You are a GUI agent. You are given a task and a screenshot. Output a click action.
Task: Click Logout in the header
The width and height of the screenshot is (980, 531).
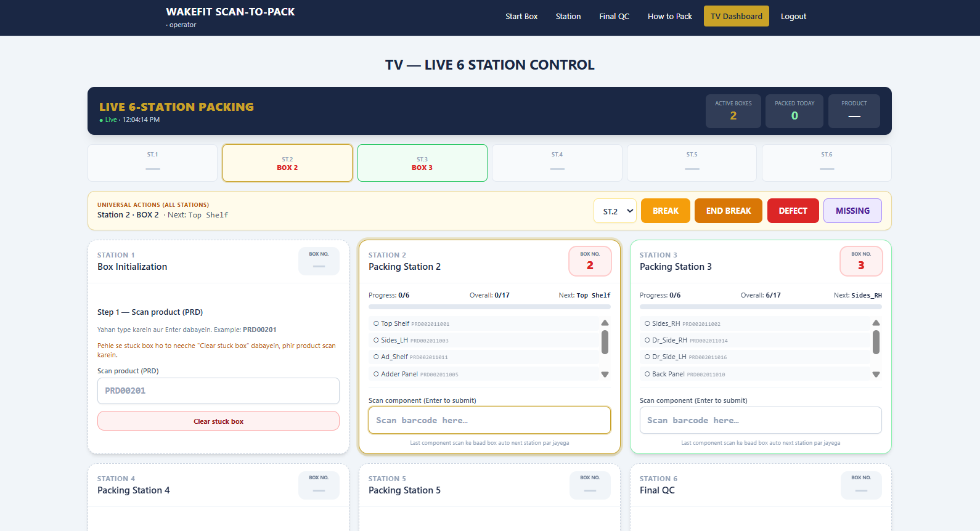(793, 17)
